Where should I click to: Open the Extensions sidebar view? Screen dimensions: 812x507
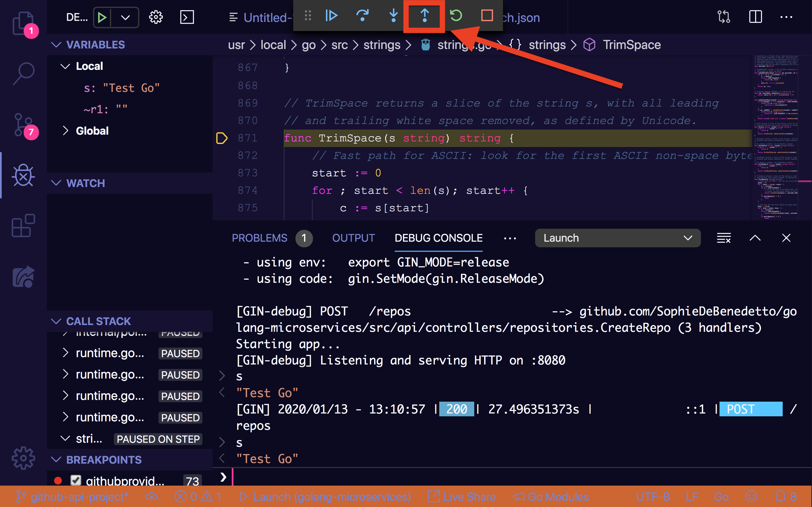[23, 226]
